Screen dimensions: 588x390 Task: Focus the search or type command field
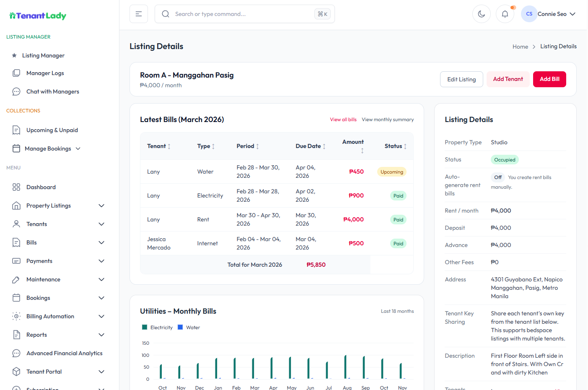(243, 14)
